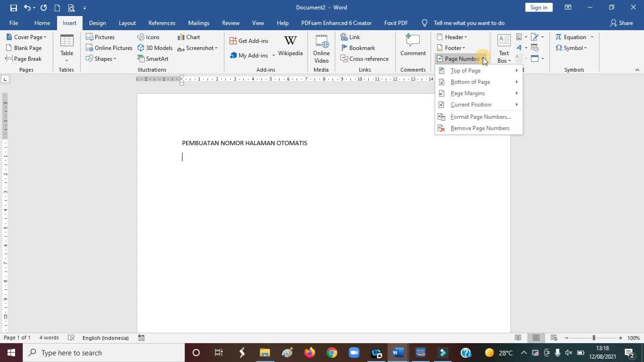Insert a Page Break
This screenshot has width=644, height=362.
point(24,59)
